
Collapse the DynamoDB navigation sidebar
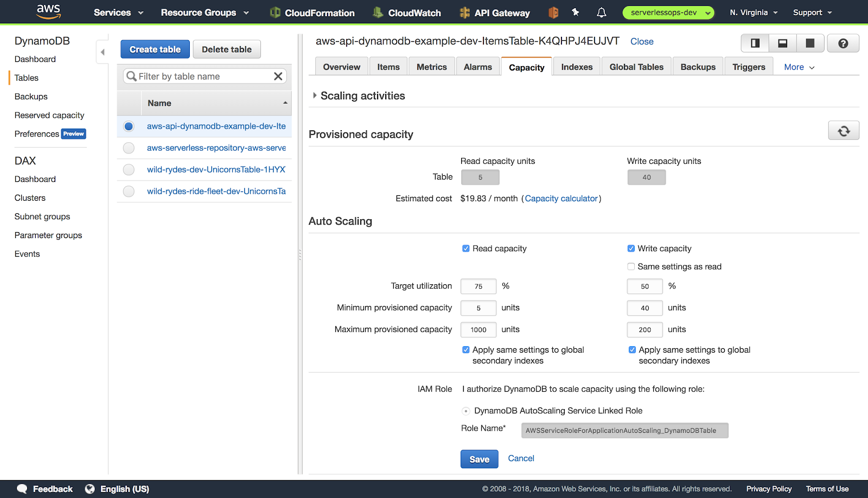tap(103, 52)
